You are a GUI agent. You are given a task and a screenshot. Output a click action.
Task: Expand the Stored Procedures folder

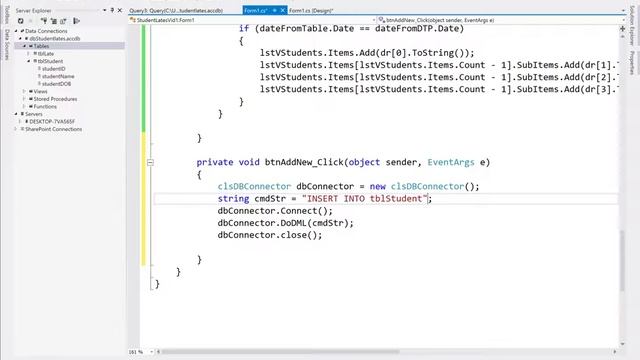coord(24,99)
